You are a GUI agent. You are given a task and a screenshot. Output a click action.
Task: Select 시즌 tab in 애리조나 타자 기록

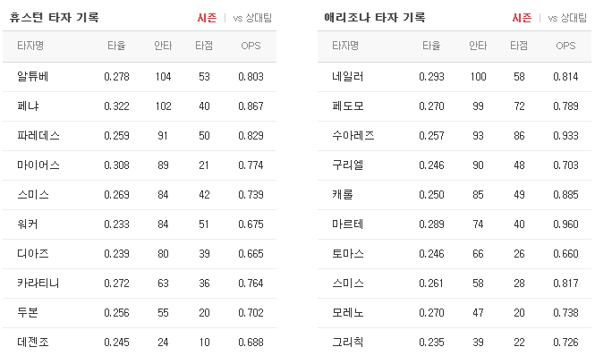click(522, 18)
